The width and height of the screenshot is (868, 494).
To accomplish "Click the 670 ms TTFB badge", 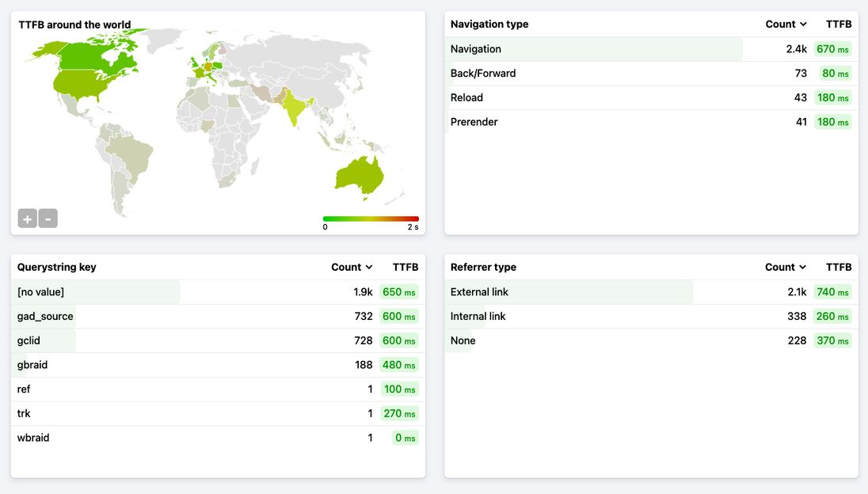I will click(x=832, y=49).
